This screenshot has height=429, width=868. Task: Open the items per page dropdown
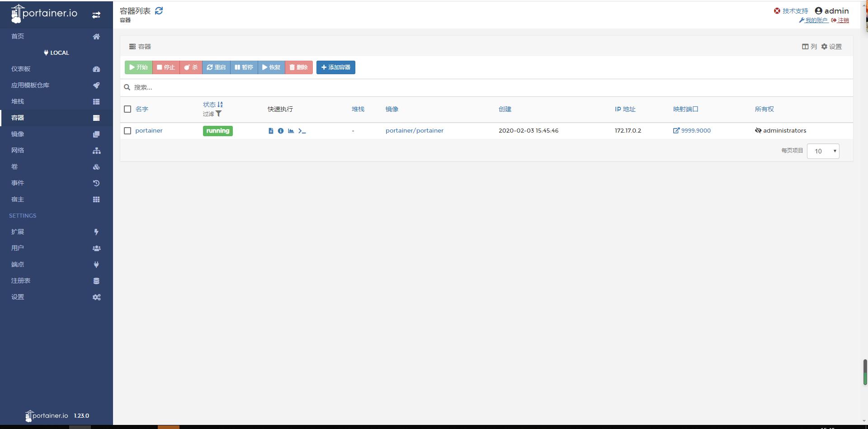823,151
